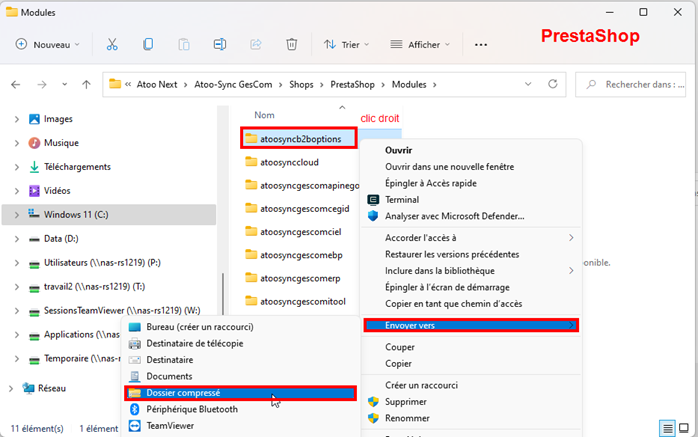
Task: Select Dossier compressé in submenu
Action: (240, 393)
